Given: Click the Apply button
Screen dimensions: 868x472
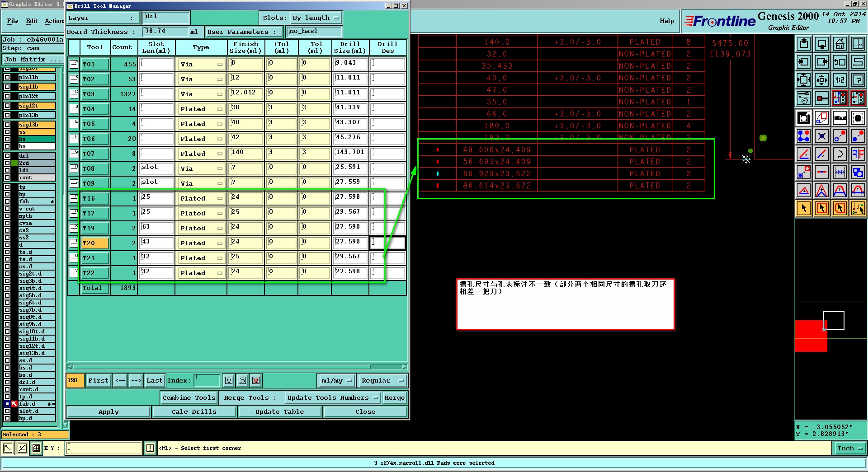Looking at the screenshot, I should click(108, 411).
